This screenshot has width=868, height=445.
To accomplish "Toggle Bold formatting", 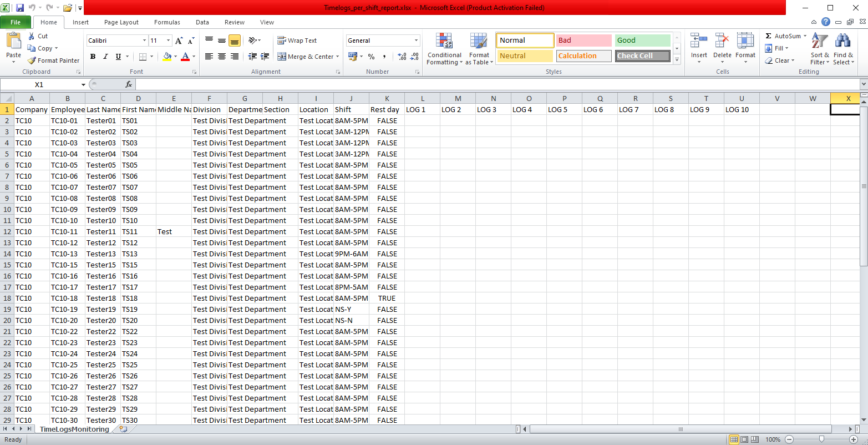I will click(x=93, y=57).
